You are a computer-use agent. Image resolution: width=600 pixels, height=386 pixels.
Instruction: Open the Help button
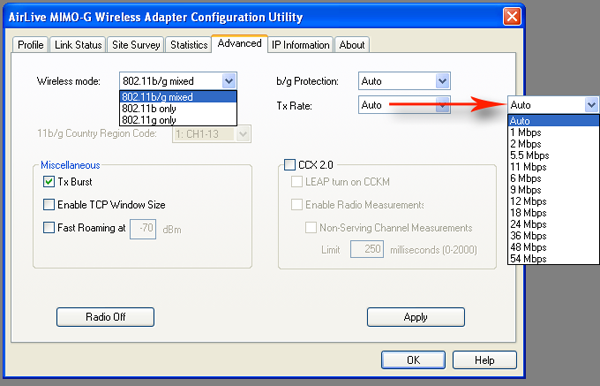484,360
